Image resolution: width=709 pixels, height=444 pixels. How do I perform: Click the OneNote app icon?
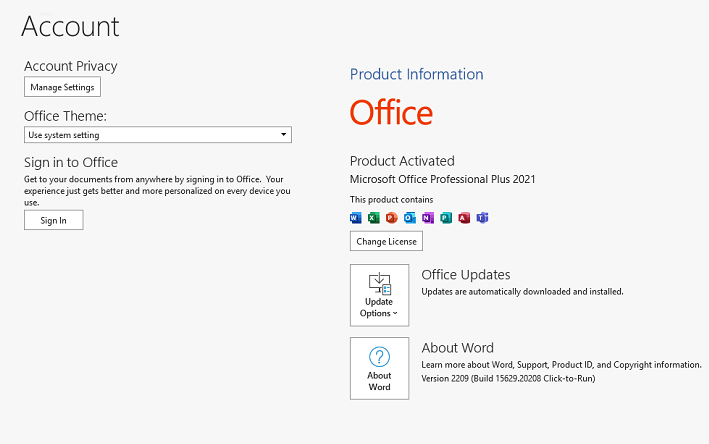tap(428, 218)
